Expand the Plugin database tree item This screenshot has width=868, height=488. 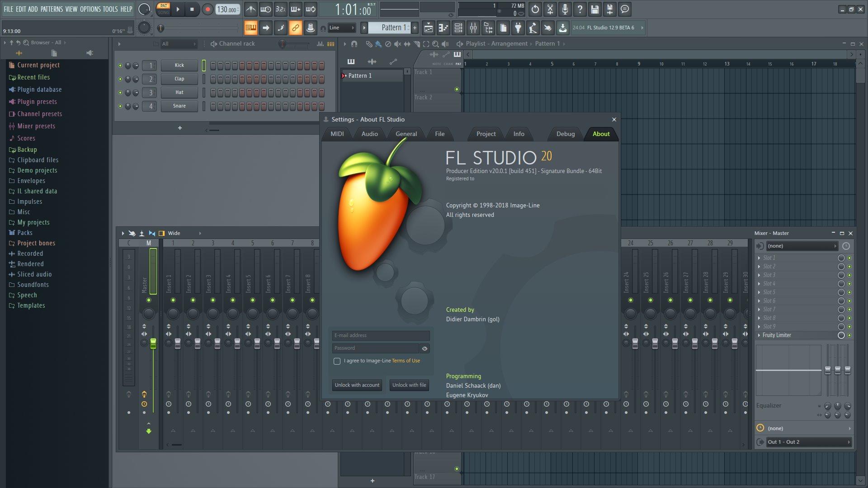39,89
